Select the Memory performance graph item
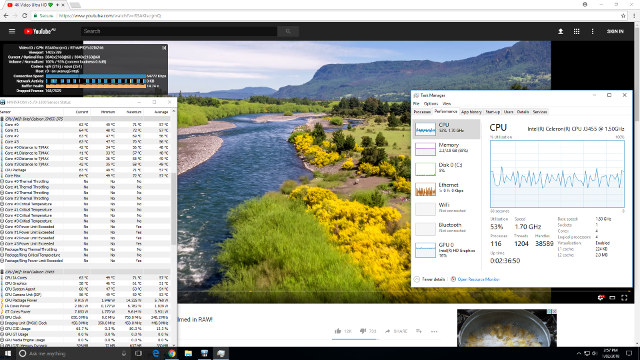The image size is (640, 360). [x=446, y=149]
